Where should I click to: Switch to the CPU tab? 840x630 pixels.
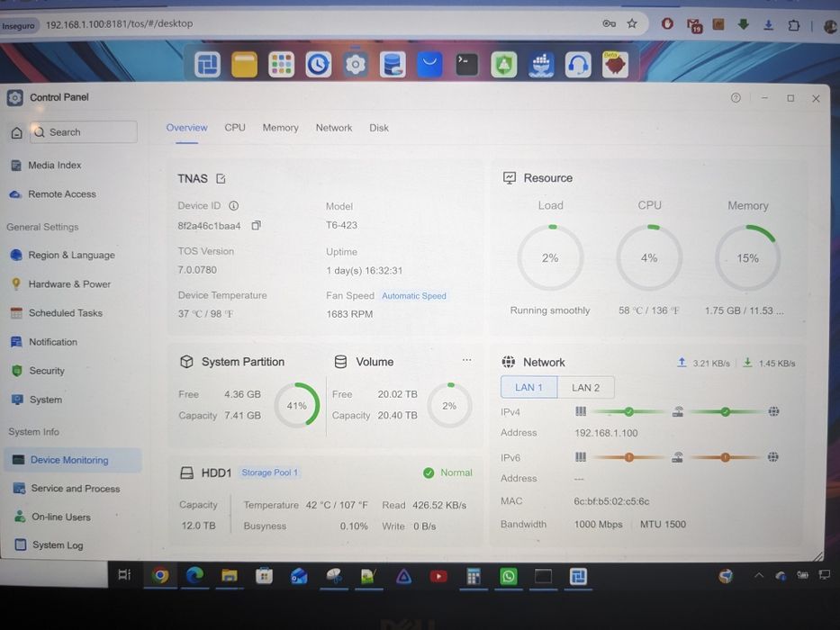[x=235, y=128]
